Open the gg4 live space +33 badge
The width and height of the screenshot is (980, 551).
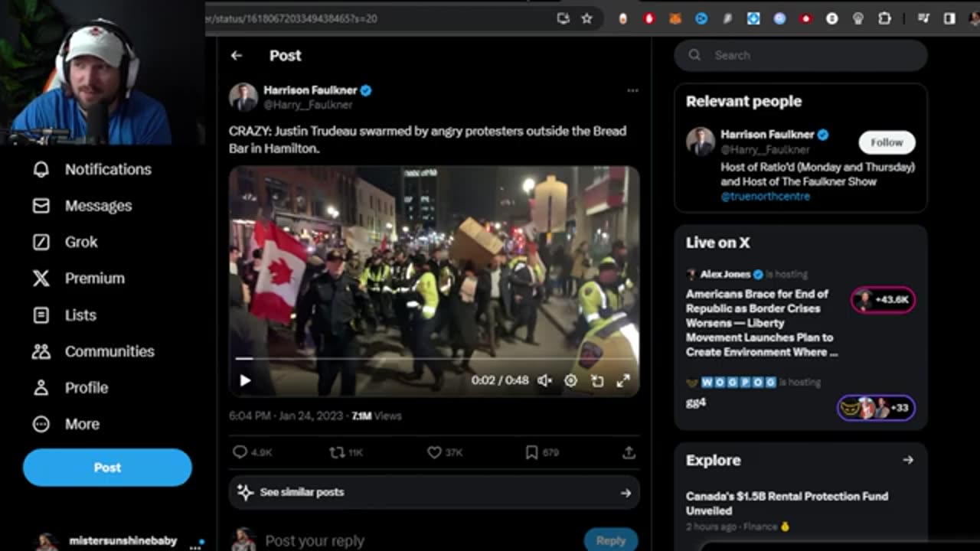(x=876, y=408)
